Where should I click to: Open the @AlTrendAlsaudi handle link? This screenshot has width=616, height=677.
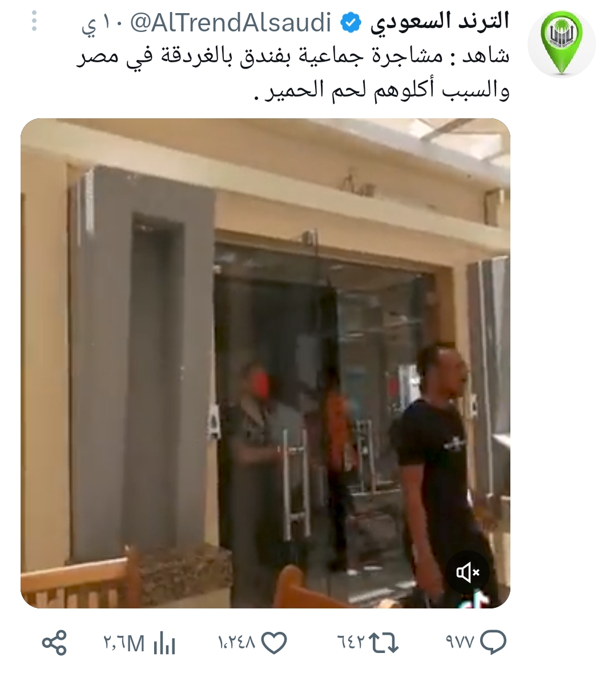click(x=231, y=23)
